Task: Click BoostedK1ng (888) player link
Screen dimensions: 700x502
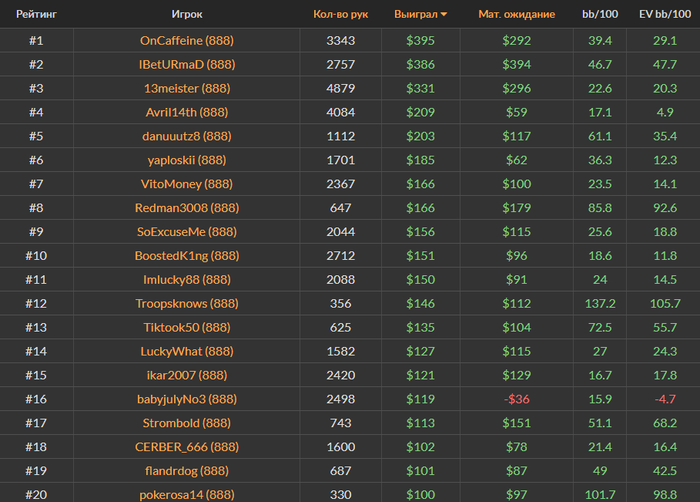Action: coord(187,256)
